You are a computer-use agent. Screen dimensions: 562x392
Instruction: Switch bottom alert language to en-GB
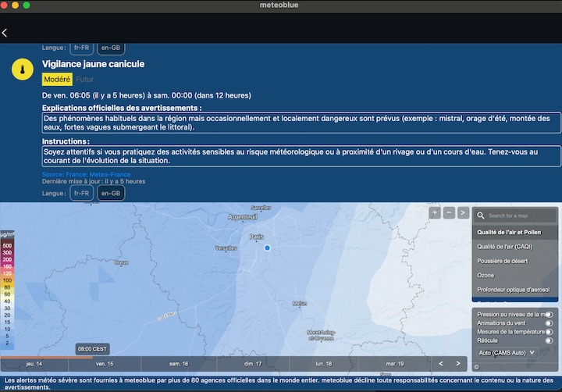(111, 193)
